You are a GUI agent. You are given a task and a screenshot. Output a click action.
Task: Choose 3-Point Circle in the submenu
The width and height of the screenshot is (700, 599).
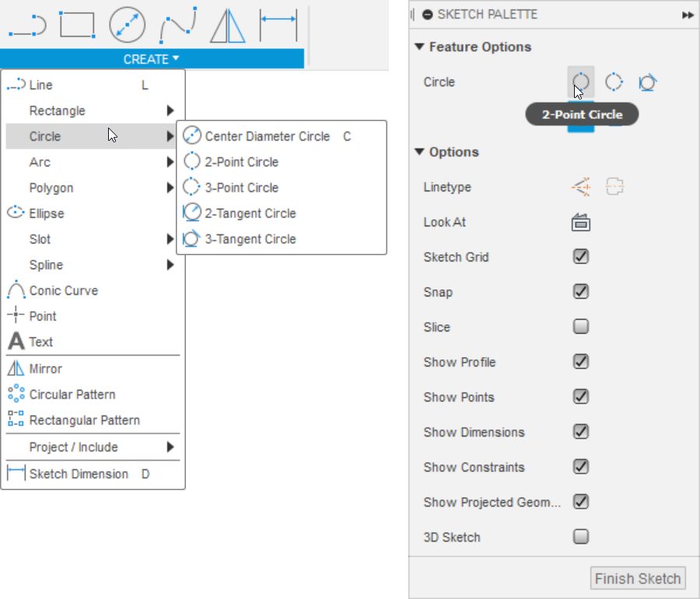point(282,187)
